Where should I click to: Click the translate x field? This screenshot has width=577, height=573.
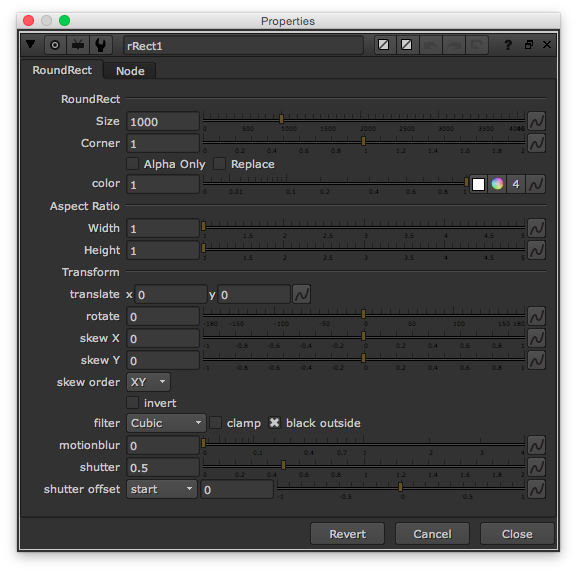(171, 294)
